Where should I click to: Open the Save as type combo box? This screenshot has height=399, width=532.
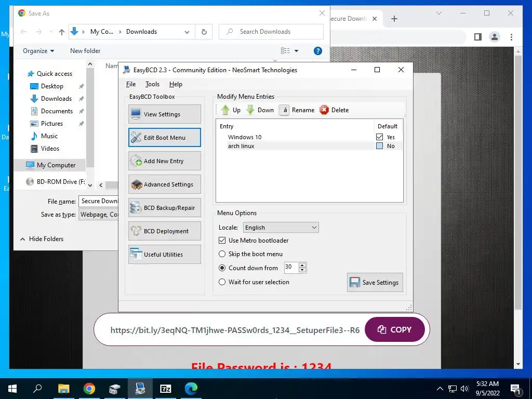coord(98,215)
